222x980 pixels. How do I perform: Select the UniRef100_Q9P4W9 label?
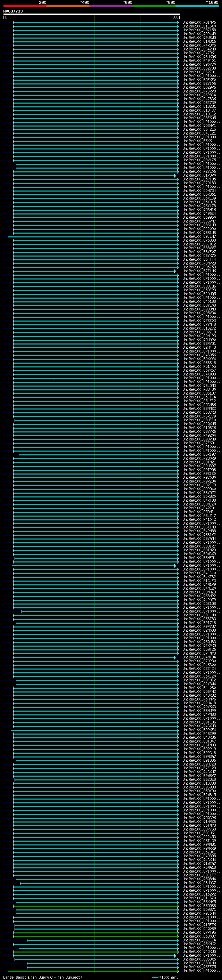click(x=199, y=34)
